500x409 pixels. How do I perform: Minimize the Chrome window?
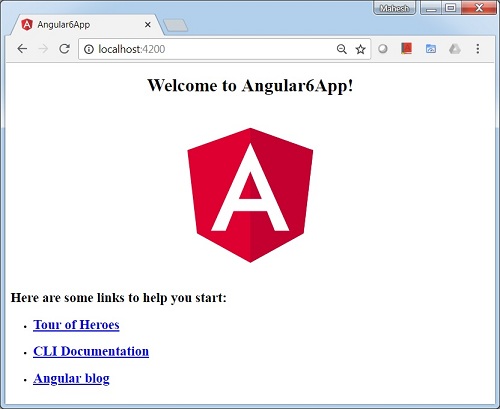point(431,8)
